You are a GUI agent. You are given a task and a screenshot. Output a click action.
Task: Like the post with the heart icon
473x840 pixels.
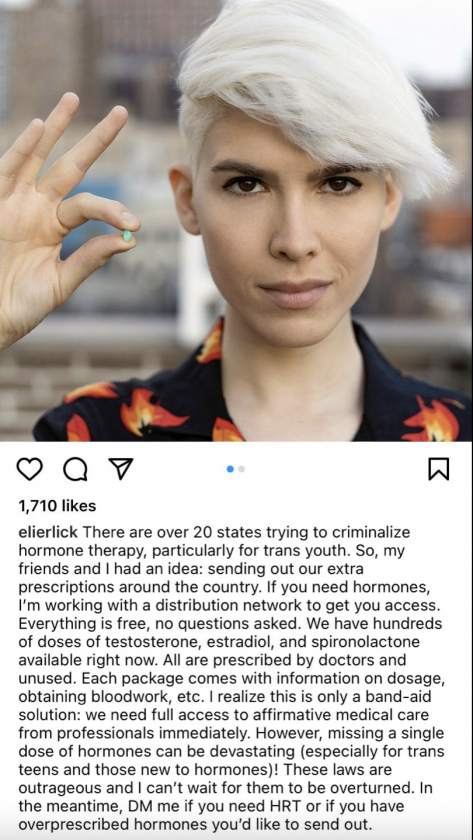pyautogui.click(x=29, y=469)
